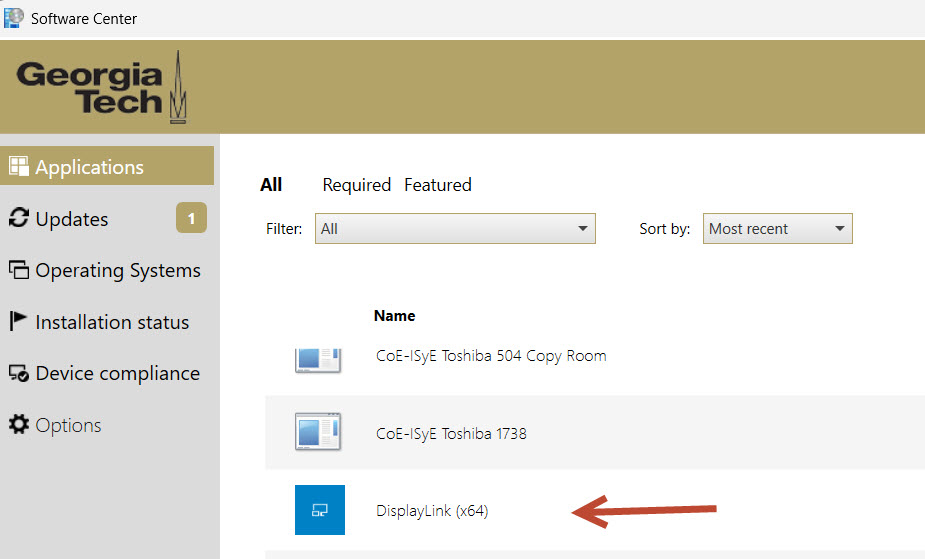Open the Sort by Most recent dropdown
The width and height of the screenshot is (925, 559).
tap(778, 228)
